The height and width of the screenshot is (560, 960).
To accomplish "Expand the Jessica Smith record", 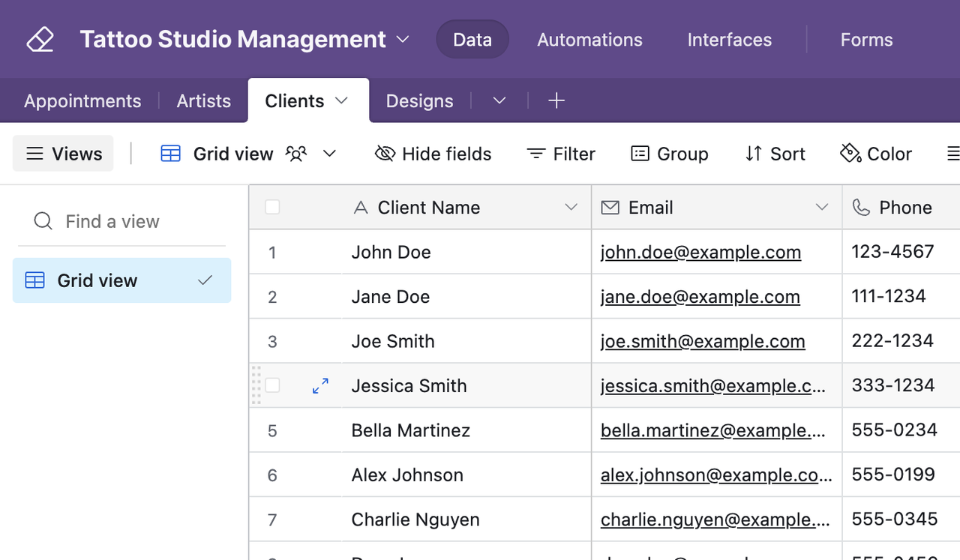I will 320,385.
